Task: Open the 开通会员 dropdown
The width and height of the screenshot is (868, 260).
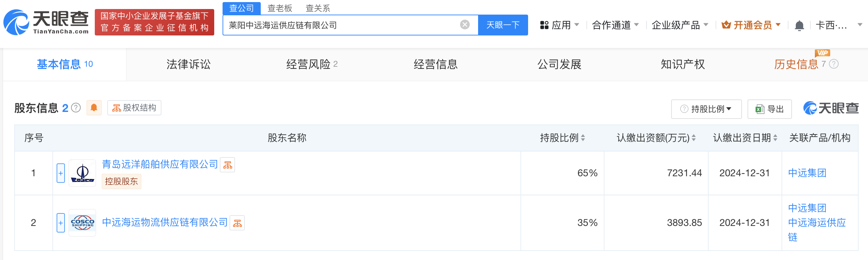Action: [x=751, y=25]
